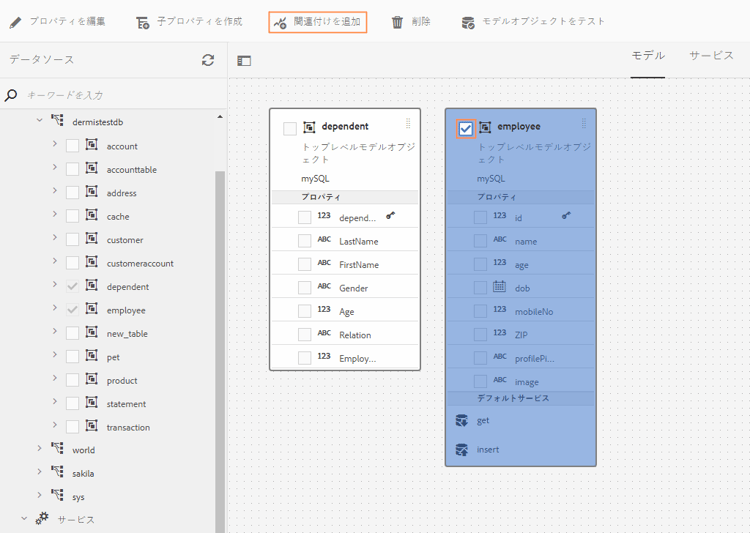Screen dimensions: 750x533
Task: Switch to the モデル tab
Action: coord(648,56)
